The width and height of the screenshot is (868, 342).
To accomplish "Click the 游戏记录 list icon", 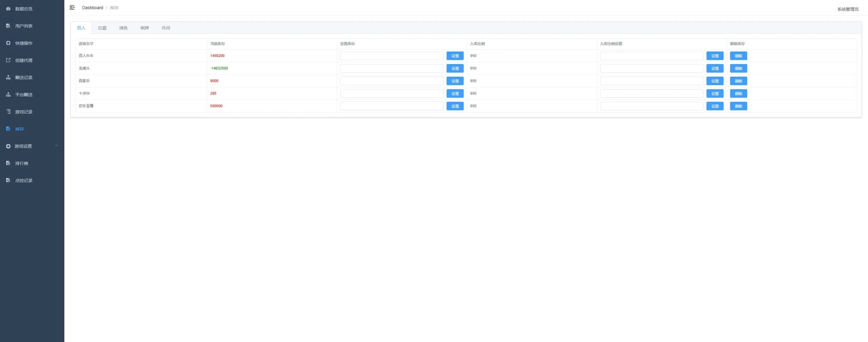I will coord(8,112).
